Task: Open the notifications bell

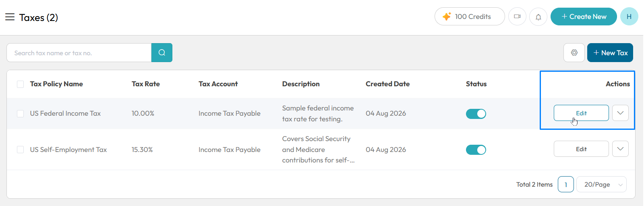Action: 538,17
